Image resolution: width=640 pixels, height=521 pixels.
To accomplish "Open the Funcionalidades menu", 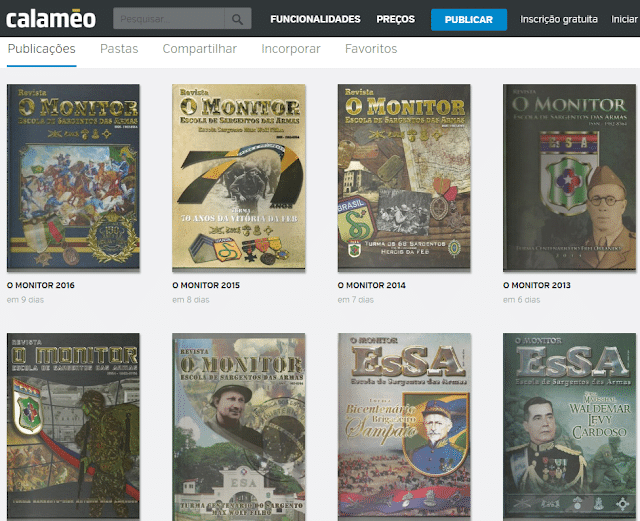I will pos(315,19).
